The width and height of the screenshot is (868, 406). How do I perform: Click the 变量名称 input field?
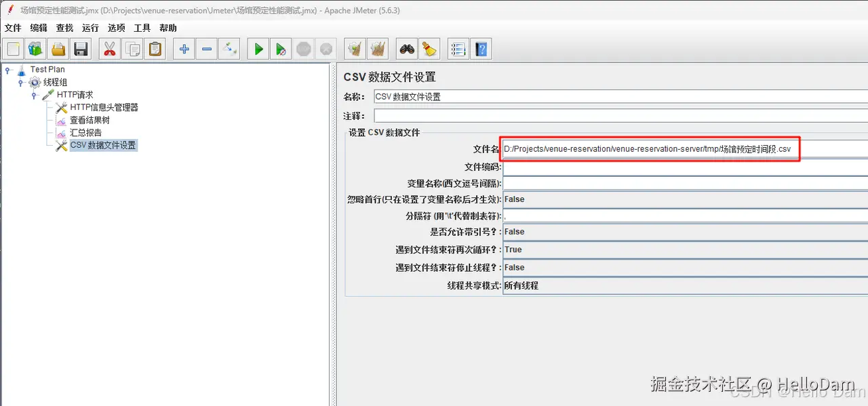(x=685, y=183)
